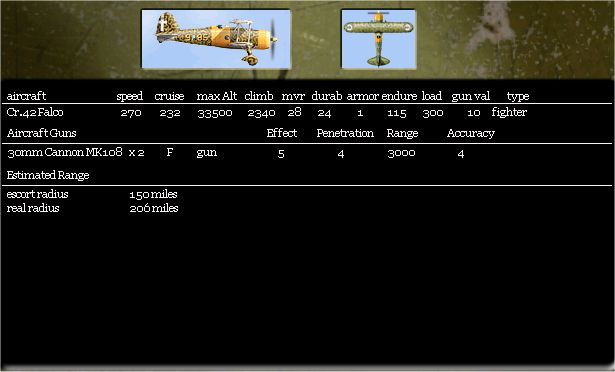Click the mvr column header
This screenshot has width=615, height=372.
click(293, 97)
